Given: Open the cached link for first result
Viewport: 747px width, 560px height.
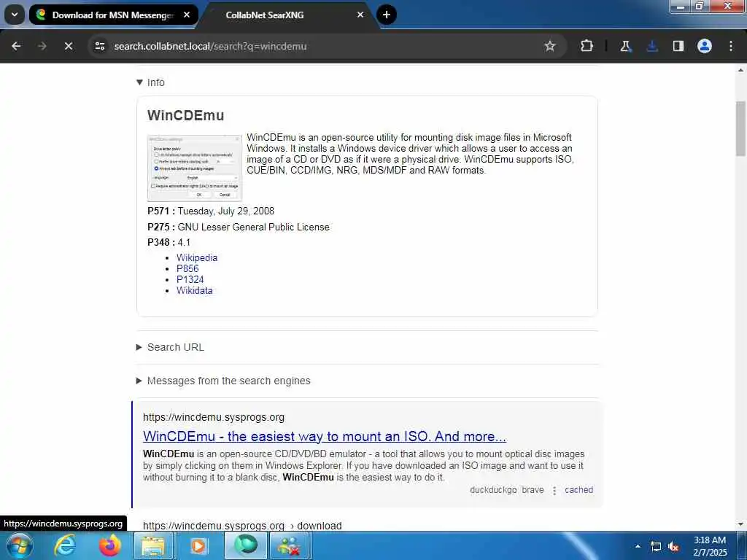Looking at the screenshot, I should (x=578, y=489).
